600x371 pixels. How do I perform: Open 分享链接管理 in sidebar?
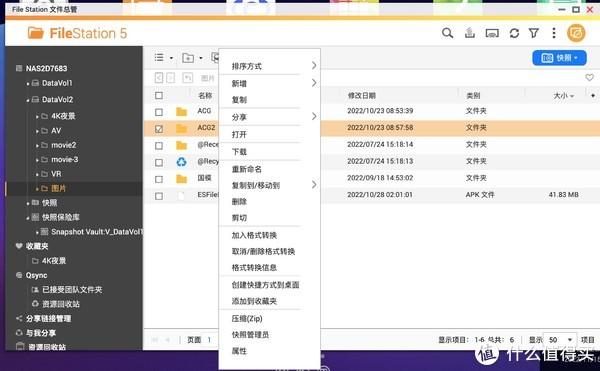point(48,319)
